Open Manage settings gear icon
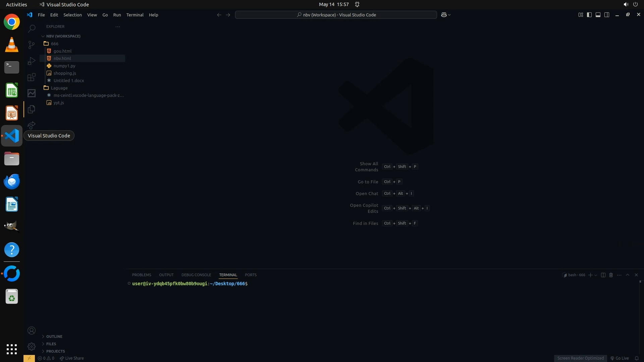 32,347
